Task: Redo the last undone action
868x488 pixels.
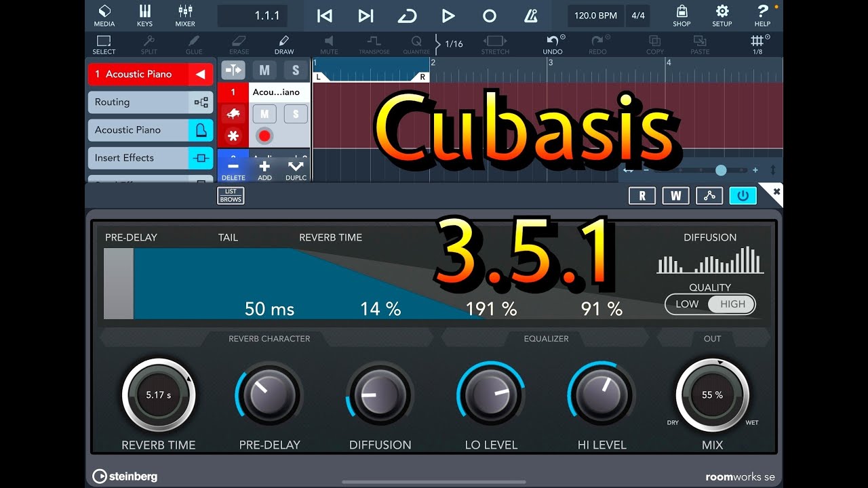Action: pos(598,45)
